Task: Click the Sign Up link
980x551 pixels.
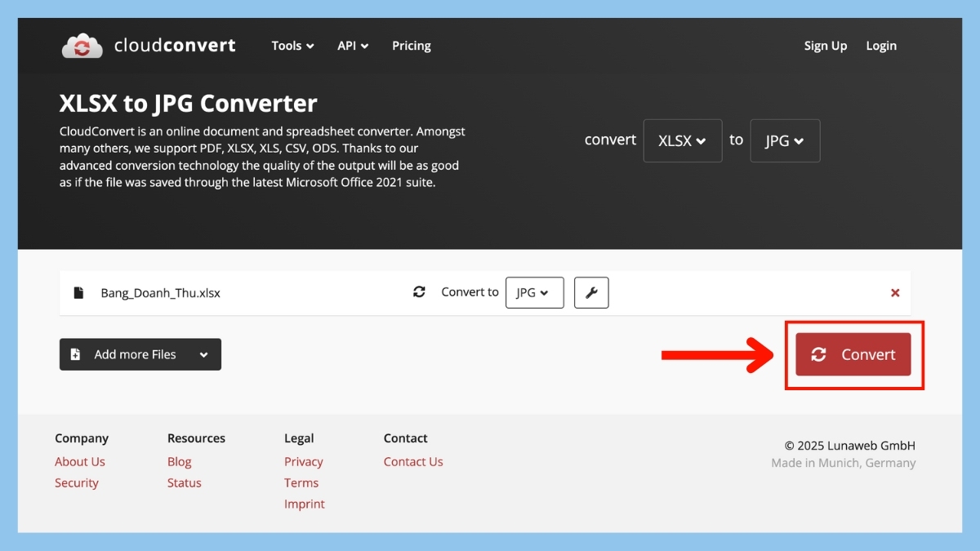Action: [x=826, y=46]
